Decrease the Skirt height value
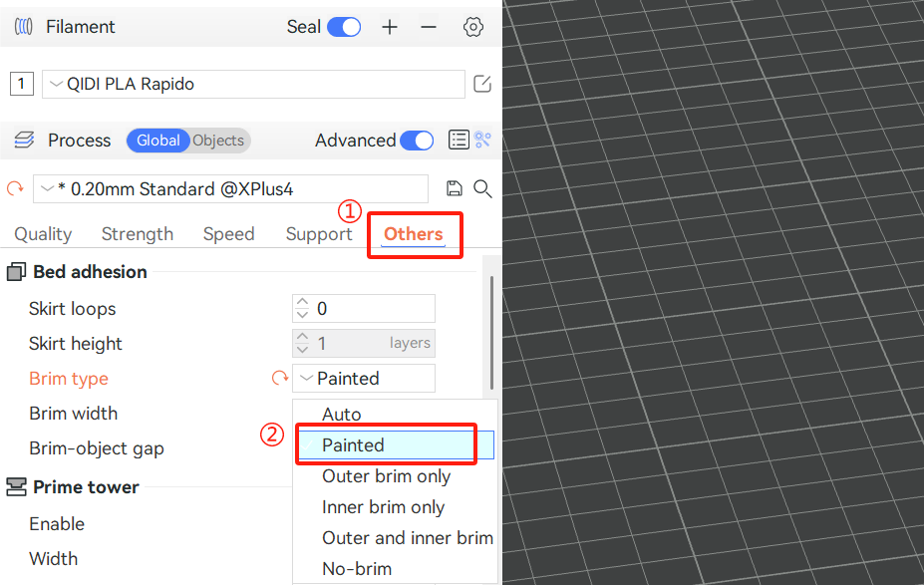The image size is (924, 585). (x=302, y=350)
